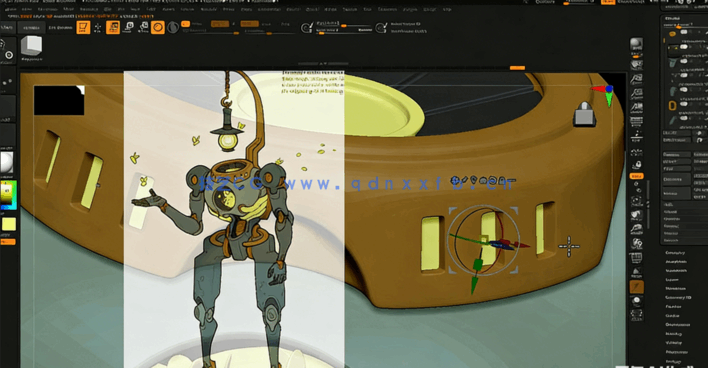708x368 pixels.
Task: Open the Preferences menu
Action: tap(270, 9)
